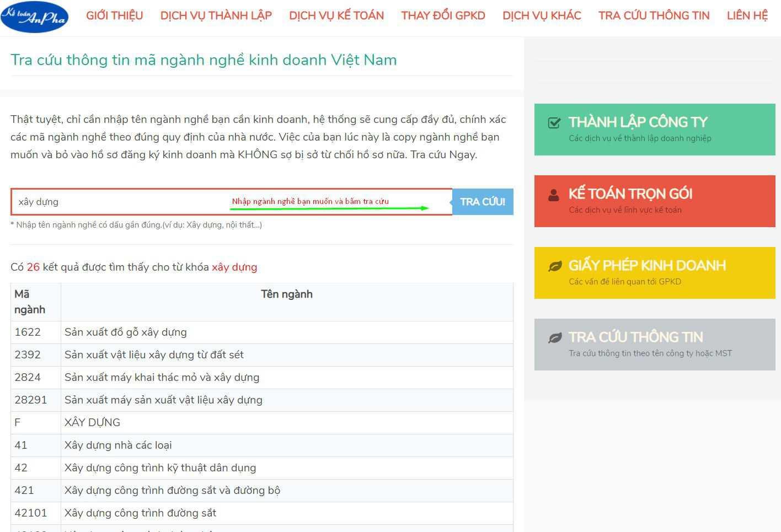Open the LIÊN HỆ page
781x532 pixels.
point(747,15)
